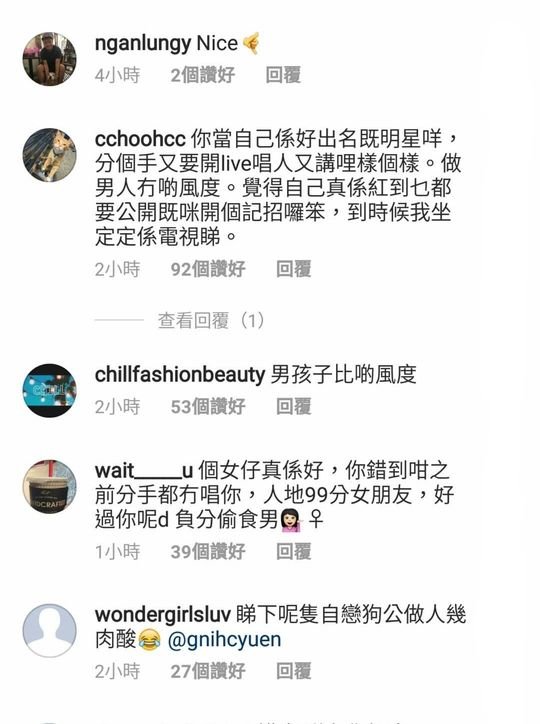Open wondergirlsluv's default avatar icon

[x=50, y=631]
